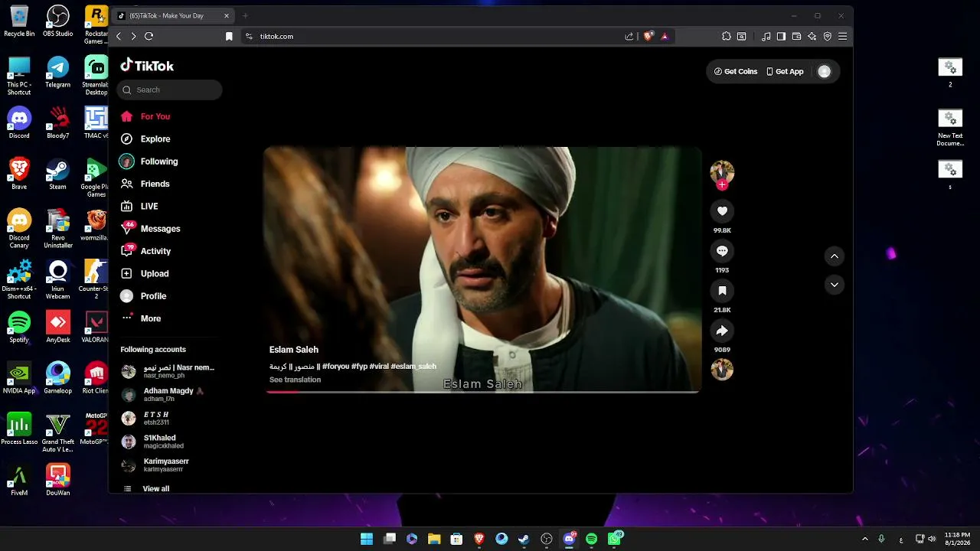Screen dimensions: 980x551
Task: Open Discord from the taskbar
Action: point(569,539)
